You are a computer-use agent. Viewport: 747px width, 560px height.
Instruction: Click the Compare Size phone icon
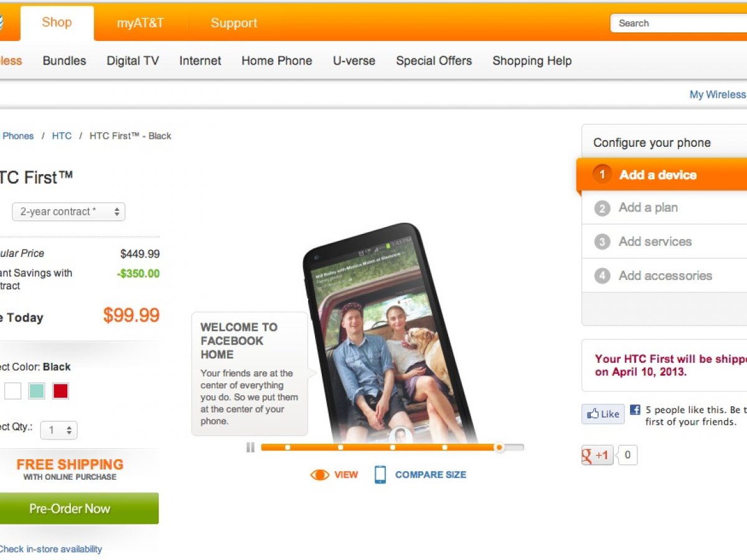pos(380,475)
